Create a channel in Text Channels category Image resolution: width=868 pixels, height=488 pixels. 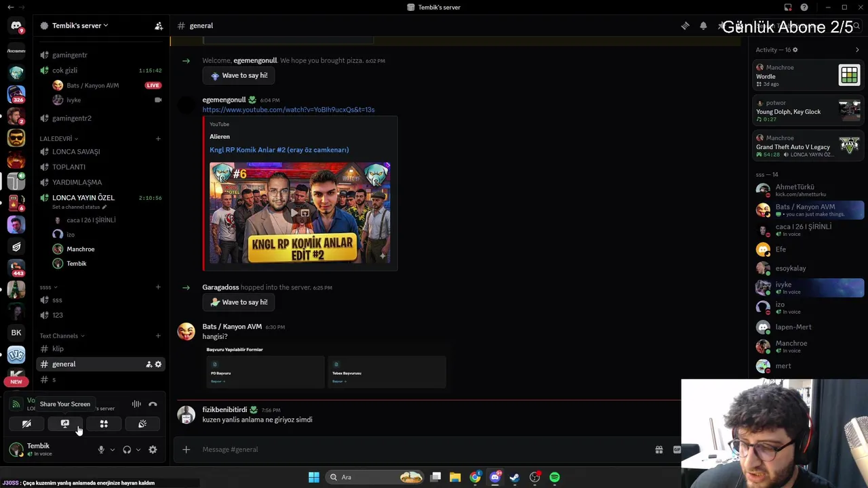pos(158,336)
